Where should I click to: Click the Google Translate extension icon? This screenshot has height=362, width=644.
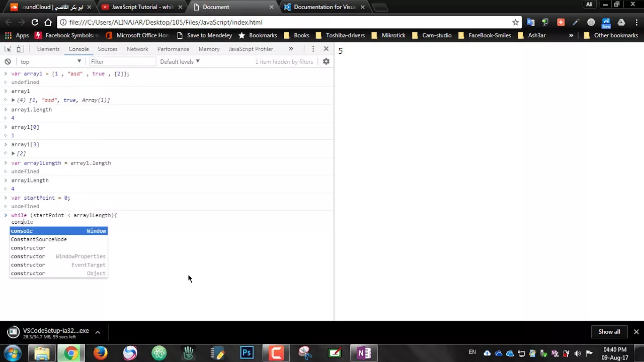click(530, 22)
